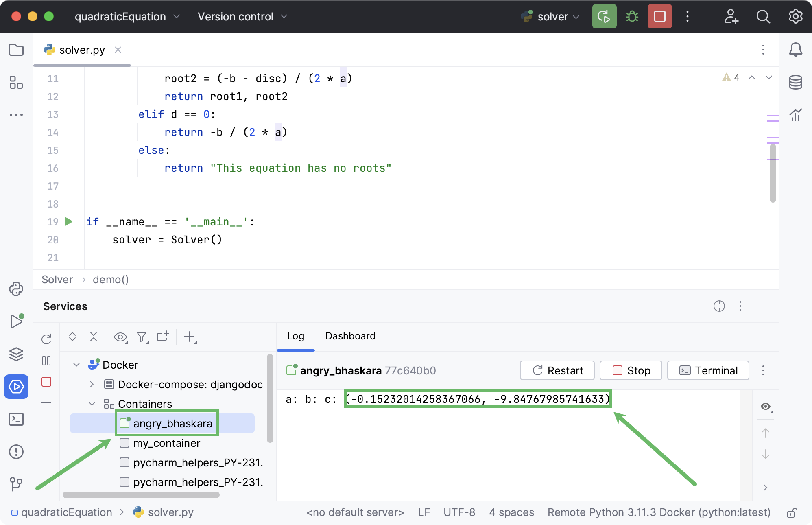The image size is (812, 525).
Task: Open the Terminal tool window
Action: pyautogui.click(x=16, y=419)
